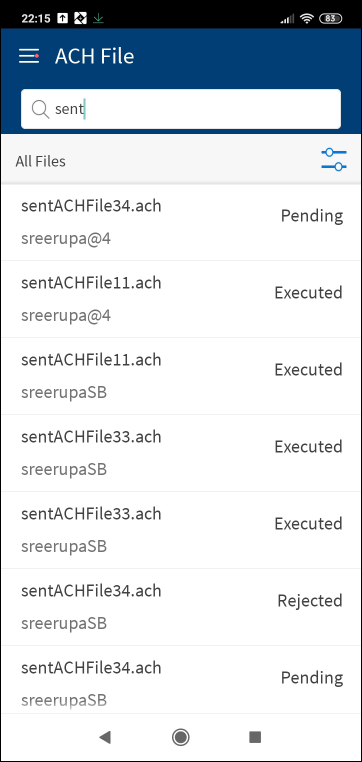Tap the magnifier search icon
This screenshot has height=762, width=362.
(x=40, y=109)
